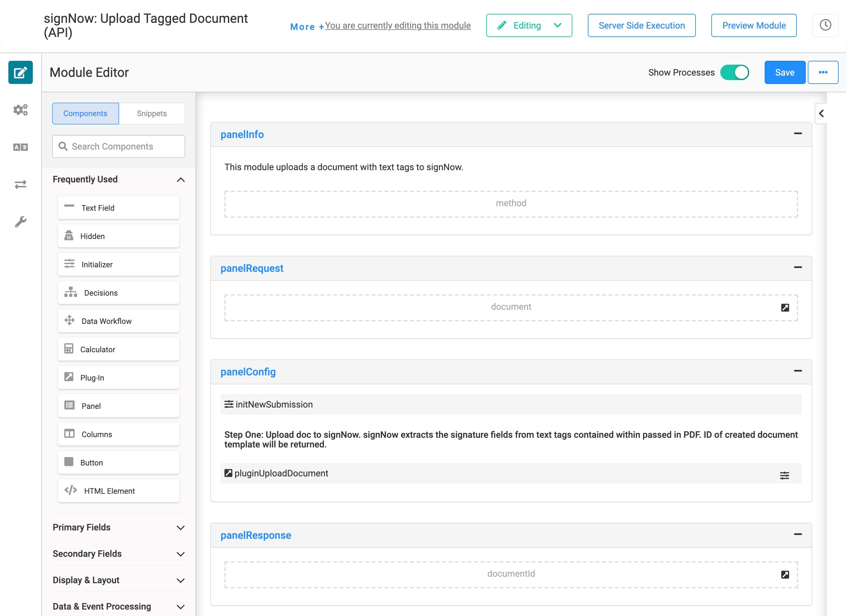This screenshot has height=616, width=847.
Task: Open the ellipsis more actions button
Action: pos(823,72)
